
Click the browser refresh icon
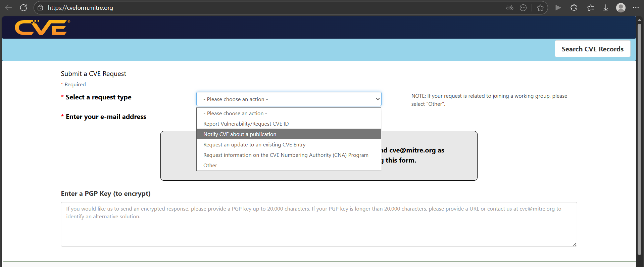pyautogui.click(x=23, y=8)
